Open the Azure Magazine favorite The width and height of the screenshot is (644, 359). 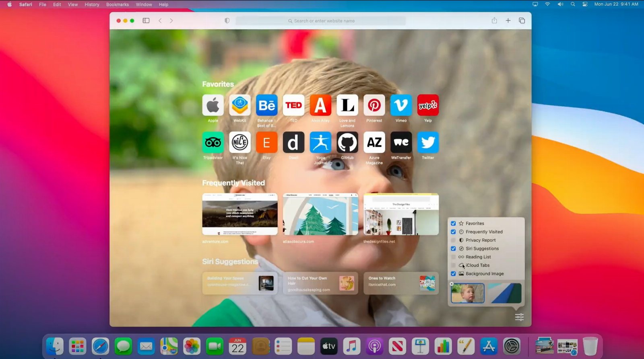pos(374,142)
